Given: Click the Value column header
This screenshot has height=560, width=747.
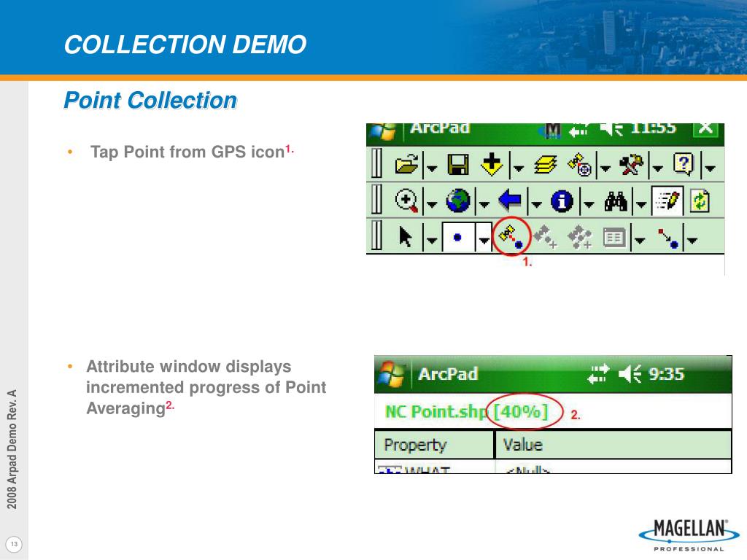Looking at the screenshot, I should pyautogui.click(x=614, y=444).
